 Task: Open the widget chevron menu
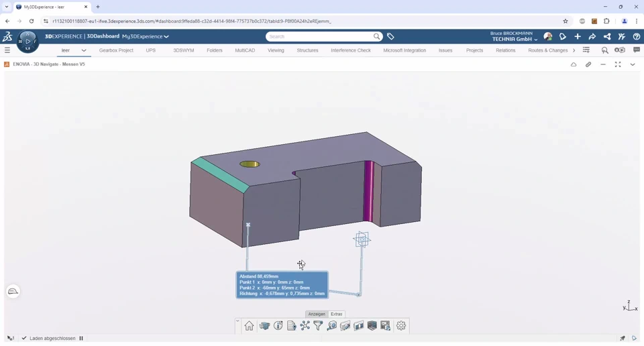[633, 64]
